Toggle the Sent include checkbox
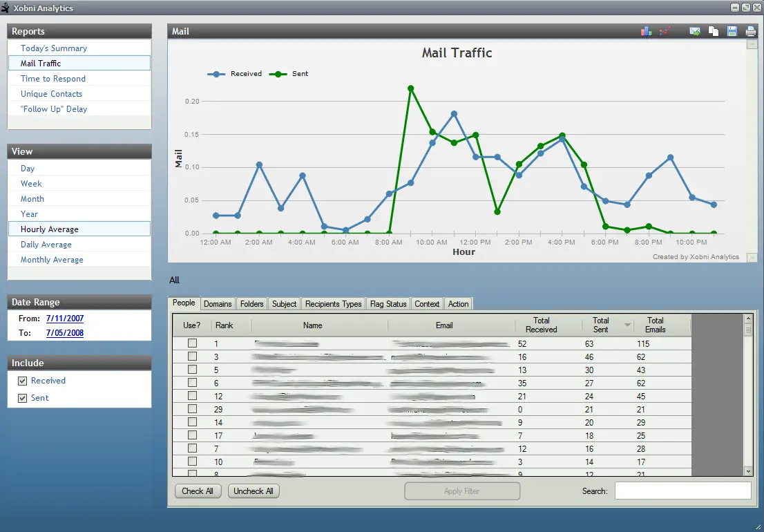 click(22, 399)
